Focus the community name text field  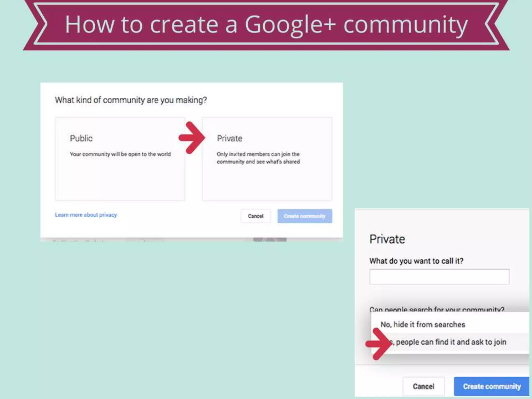[439, 277]
